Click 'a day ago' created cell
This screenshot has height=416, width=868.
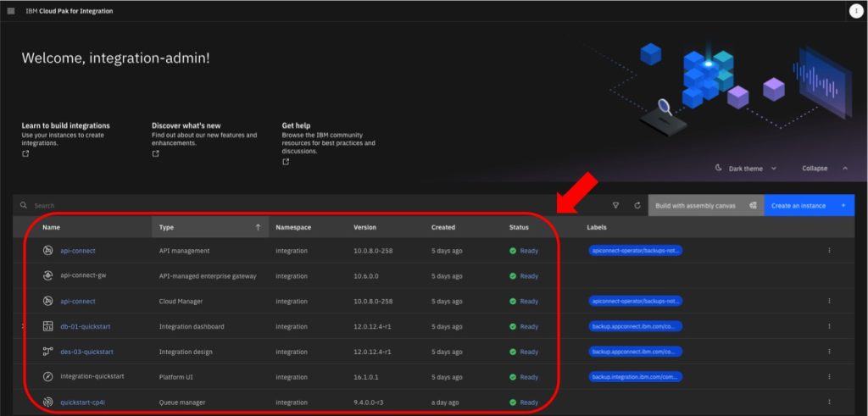pos(446,402)
